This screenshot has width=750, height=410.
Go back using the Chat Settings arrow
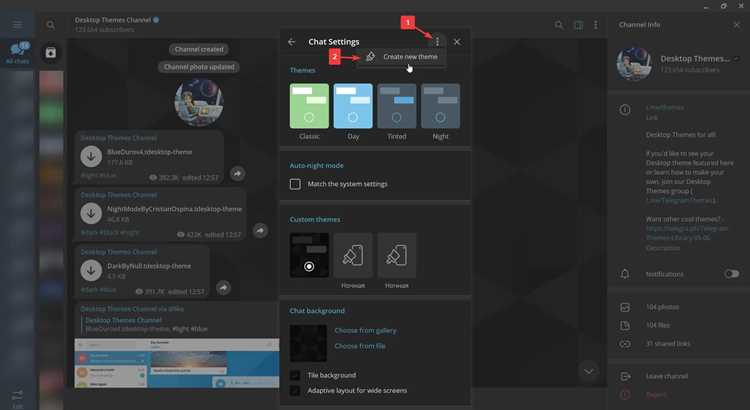(292, 42)
